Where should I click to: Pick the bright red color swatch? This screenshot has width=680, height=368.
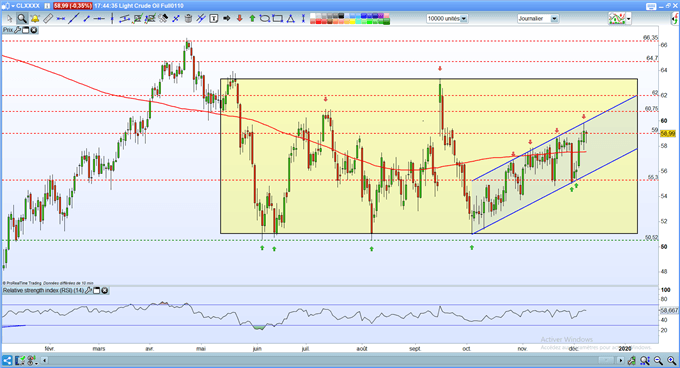click(x=318, y=21)
